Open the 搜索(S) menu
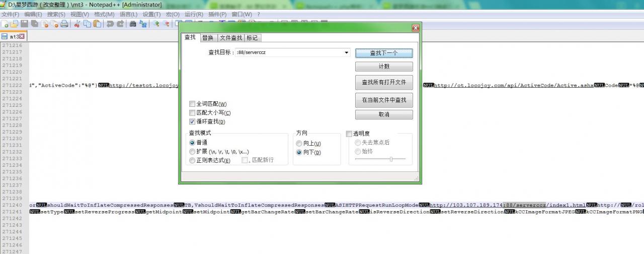The height and width of the screenshot is (254, 644). tap(56, 14)
